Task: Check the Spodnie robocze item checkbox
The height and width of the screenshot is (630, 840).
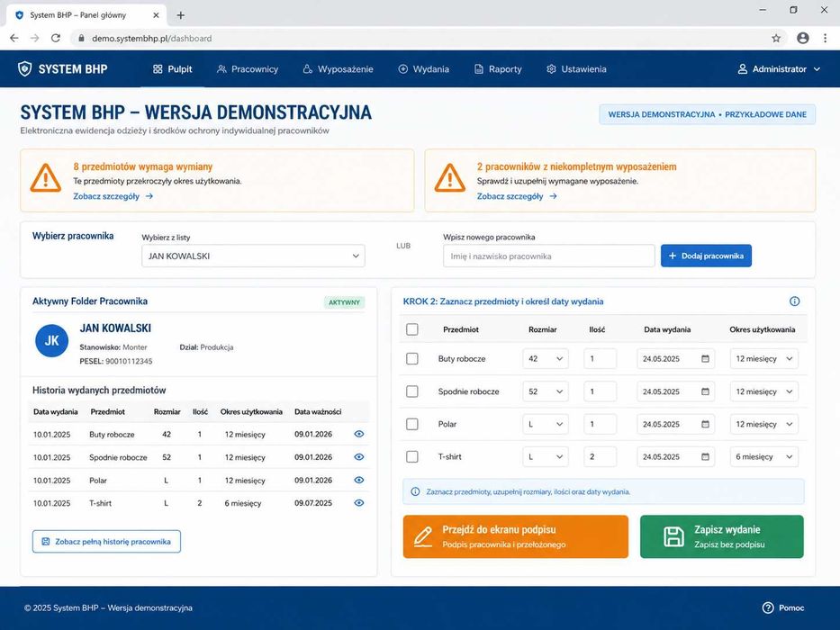Action: 412,391
